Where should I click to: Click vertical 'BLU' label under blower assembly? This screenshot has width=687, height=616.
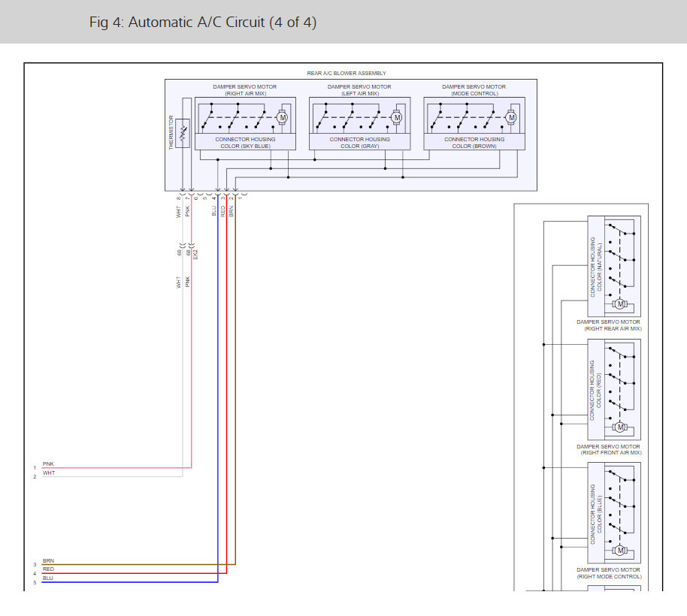pyautogui.click(x=214, y=210)
